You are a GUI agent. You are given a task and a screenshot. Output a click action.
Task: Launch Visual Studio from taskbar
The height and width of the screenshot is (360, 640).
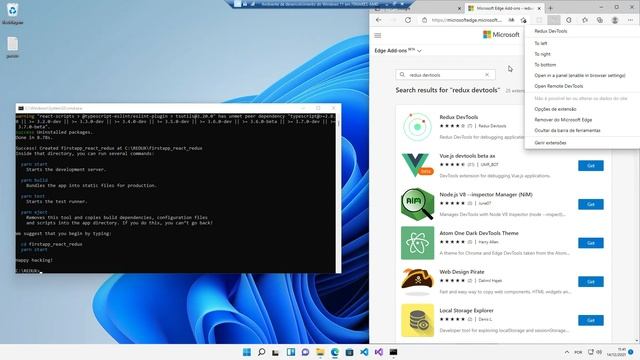coord(379,352)
